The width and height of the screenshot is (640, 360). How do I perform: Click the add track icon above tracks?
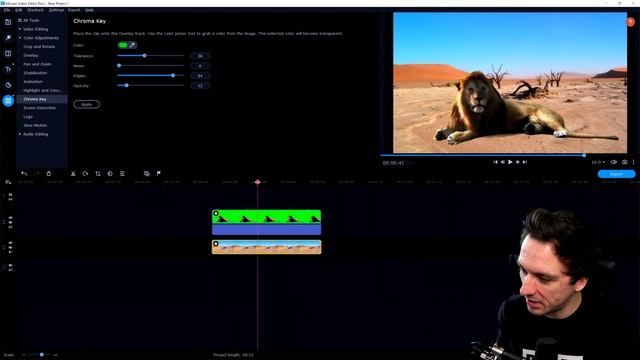(8, 182)
